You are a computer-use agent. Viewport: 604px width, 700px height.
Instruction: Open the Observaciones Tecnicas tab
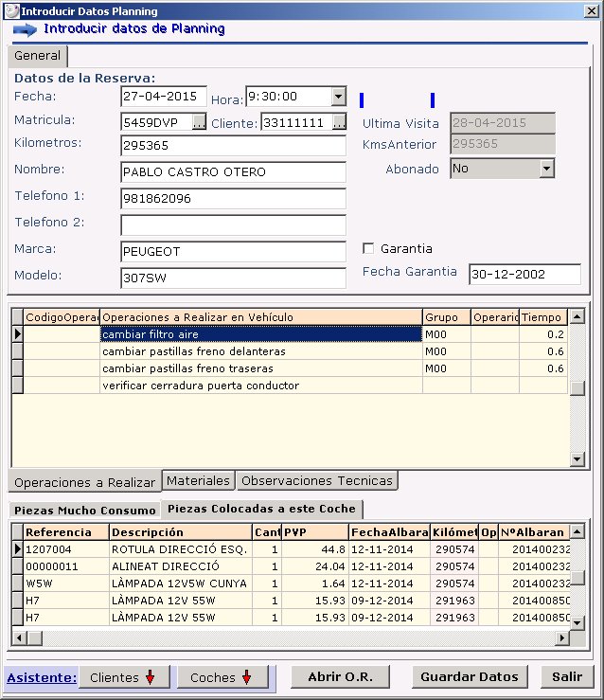pyautogui.click(x=317, y=481)
